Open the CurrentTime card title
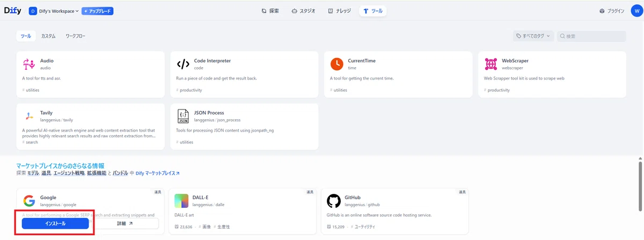Image resolution: width=644 pixels, height=240 pixels. pyautogui.click(x=362, y=61)
